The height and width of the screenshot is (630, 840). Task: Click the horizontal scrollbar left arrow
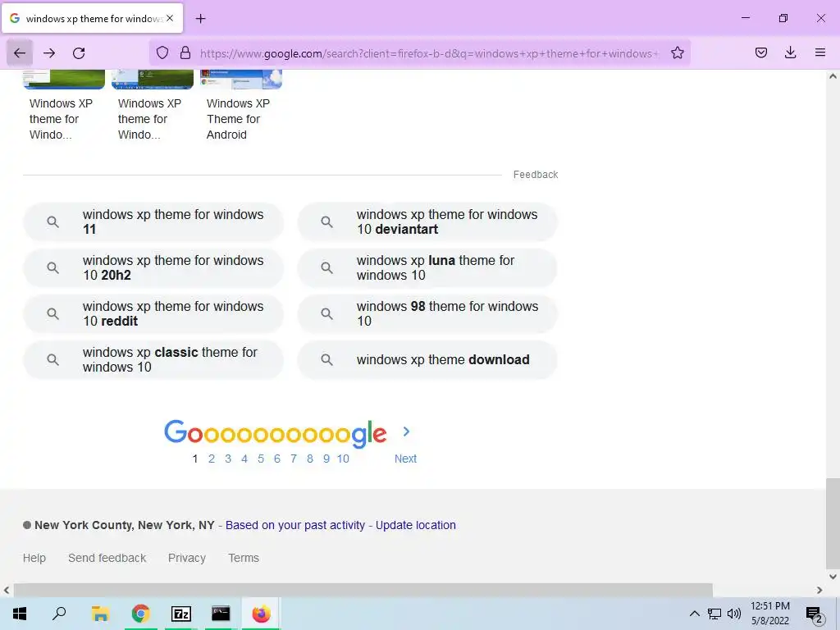(x=7, y=590)
